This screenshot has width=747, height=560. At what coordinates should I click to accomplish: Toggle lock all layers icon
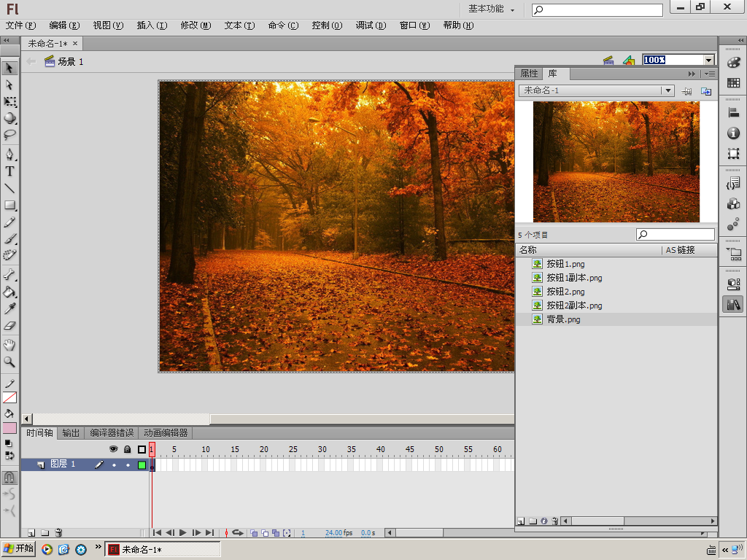(127, 449)
